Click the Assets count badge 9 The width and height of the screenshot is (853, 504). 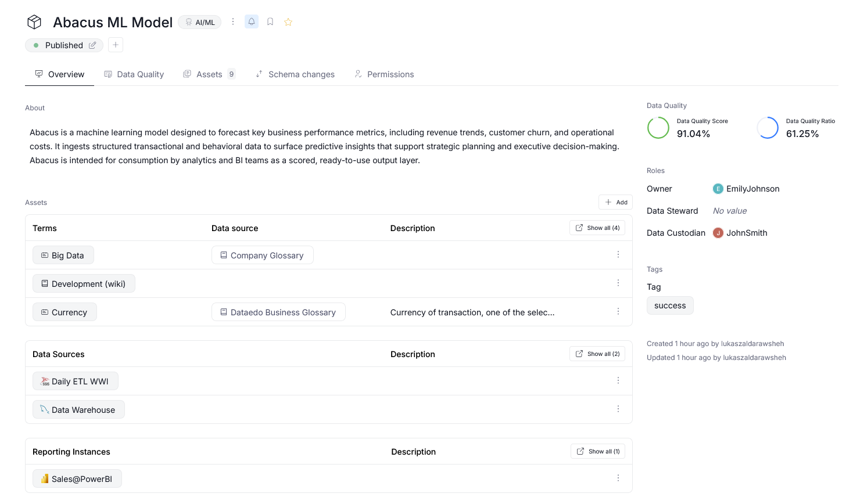tap(231, 74)
